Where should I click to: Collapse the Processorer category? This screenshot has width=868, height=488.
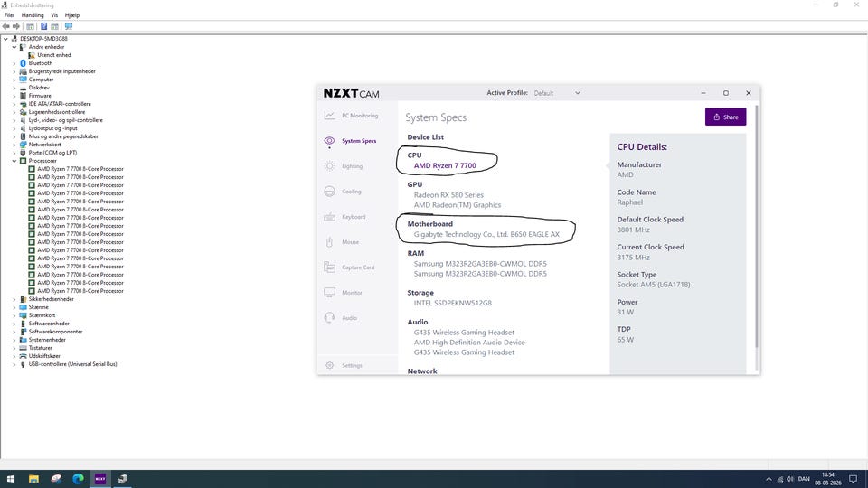tap(14, 161)
